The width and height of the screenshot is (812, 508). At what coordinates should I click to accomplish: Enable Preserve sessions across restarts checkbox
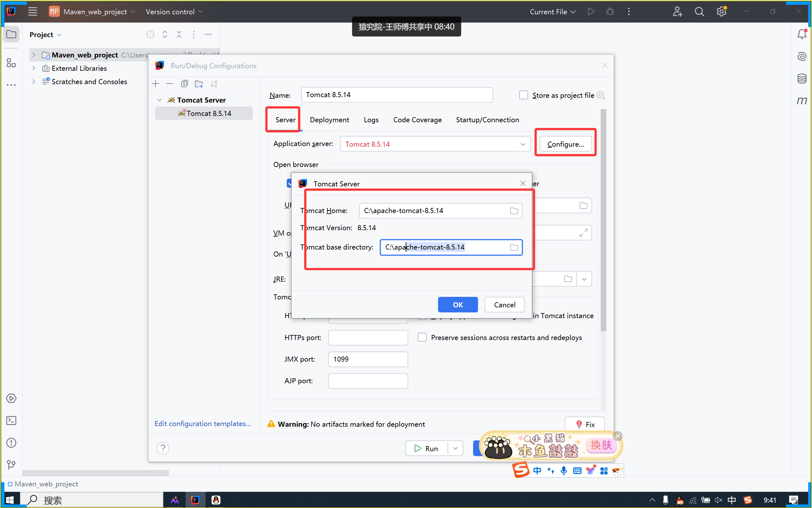pos(422,337)
